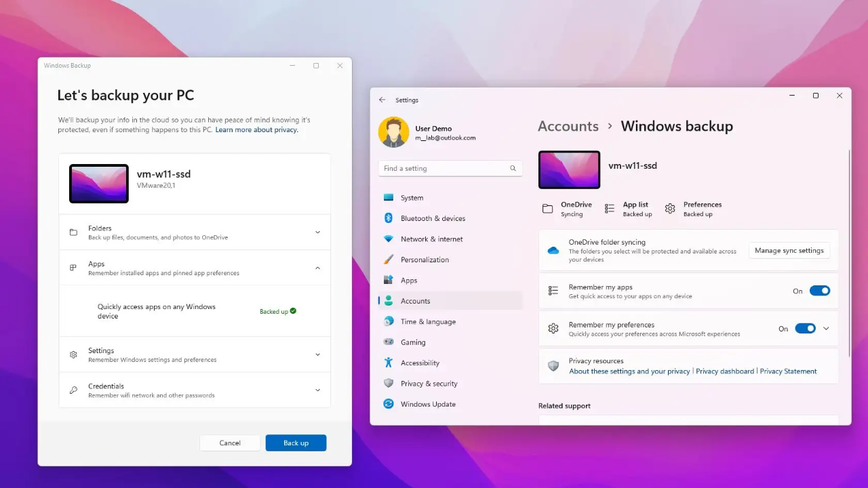Screen dimensions: 868x488
Task: Click the Credentials key icon in Windows Backup
Action: point(73,390)
